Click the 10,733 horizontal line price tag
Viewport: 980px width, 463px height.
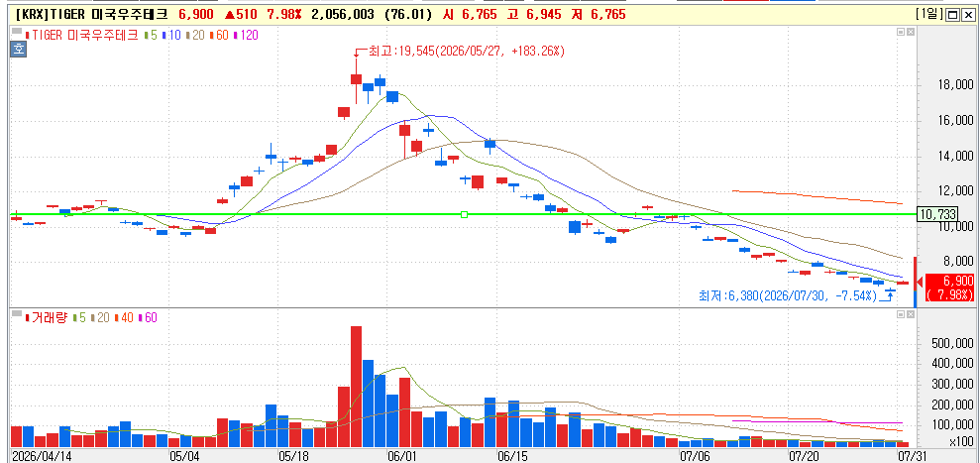937,214
